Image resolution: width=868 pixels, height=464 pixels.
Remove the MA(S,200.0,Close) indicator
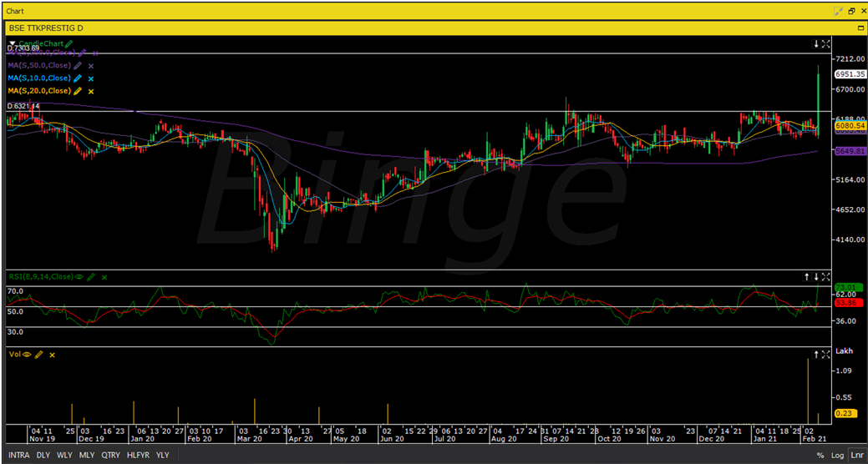click(95, 53)
